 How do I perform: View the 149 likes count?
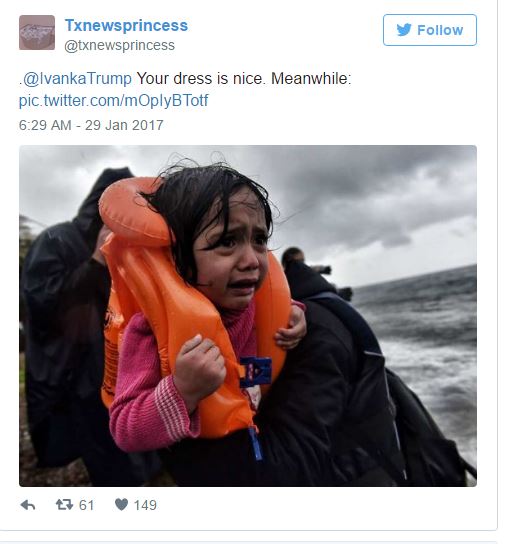145,505
